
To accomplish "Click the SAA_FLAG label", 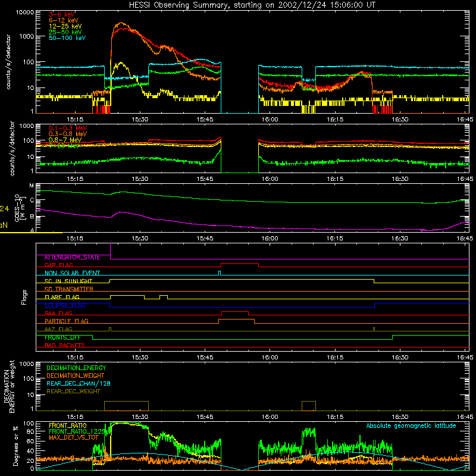I will (x=58, y=313).
